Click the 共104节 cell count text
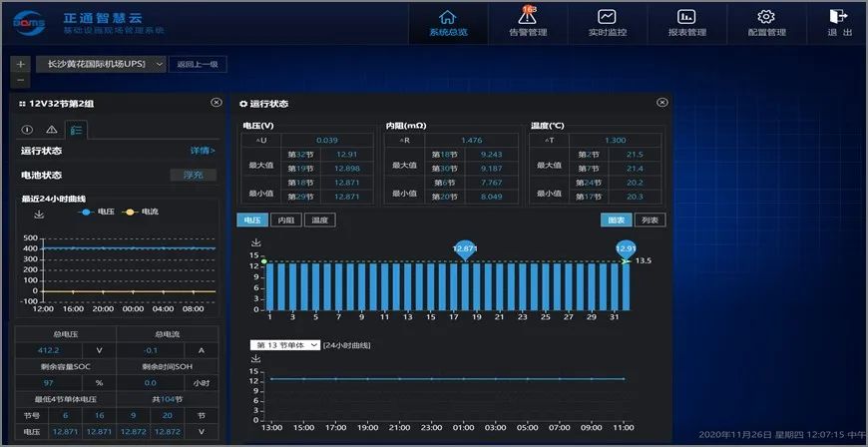Screen dimensions: 868x447 click(x=168, y=399)
